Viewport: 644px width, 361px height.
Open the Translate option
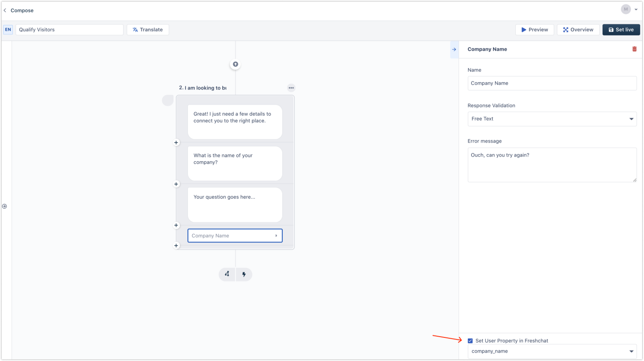148,30
